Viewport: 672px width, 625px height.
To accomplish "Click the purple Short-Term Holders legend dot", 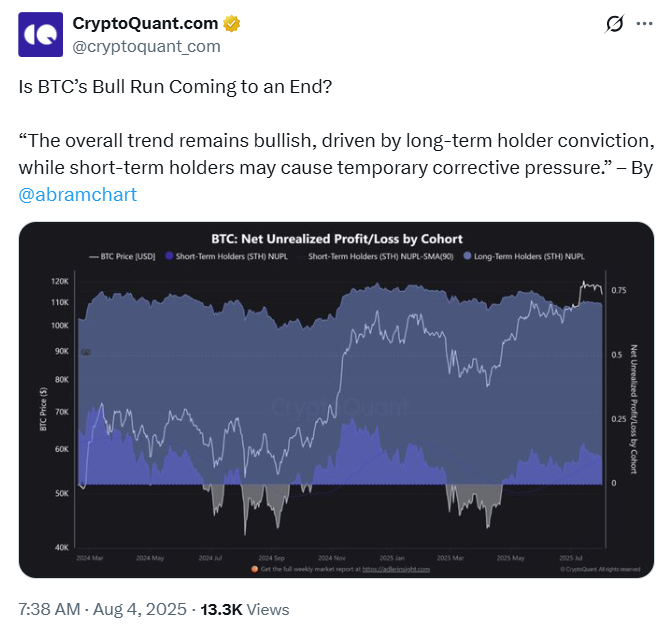I will click(169, 256).
